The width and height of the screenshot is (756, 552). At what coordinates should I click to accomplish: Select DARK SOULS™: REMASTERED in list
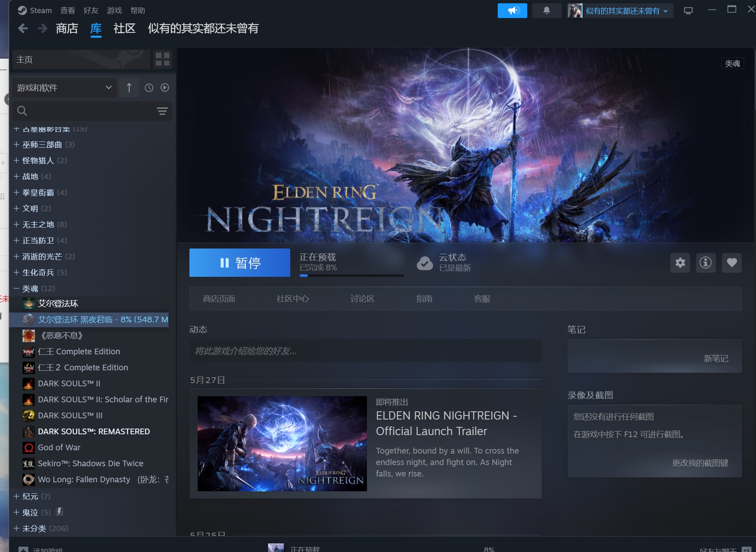(x=94, y=431)
